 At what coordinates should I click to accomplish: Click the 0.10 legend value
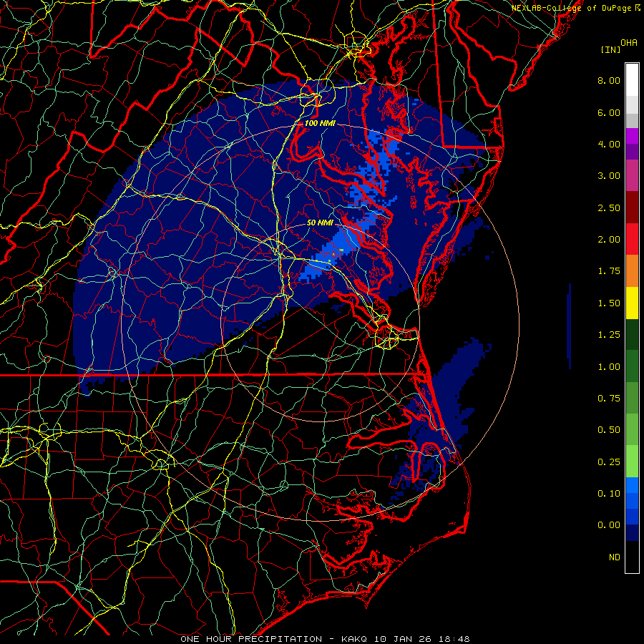pos(609,494)
